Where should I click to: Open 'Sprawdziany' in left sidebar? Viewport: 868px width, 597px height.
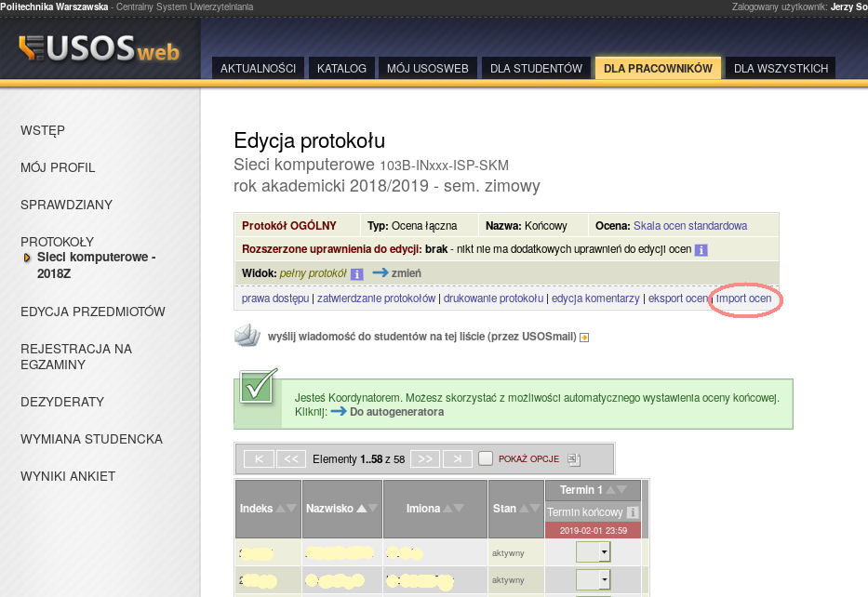point(66,205)
